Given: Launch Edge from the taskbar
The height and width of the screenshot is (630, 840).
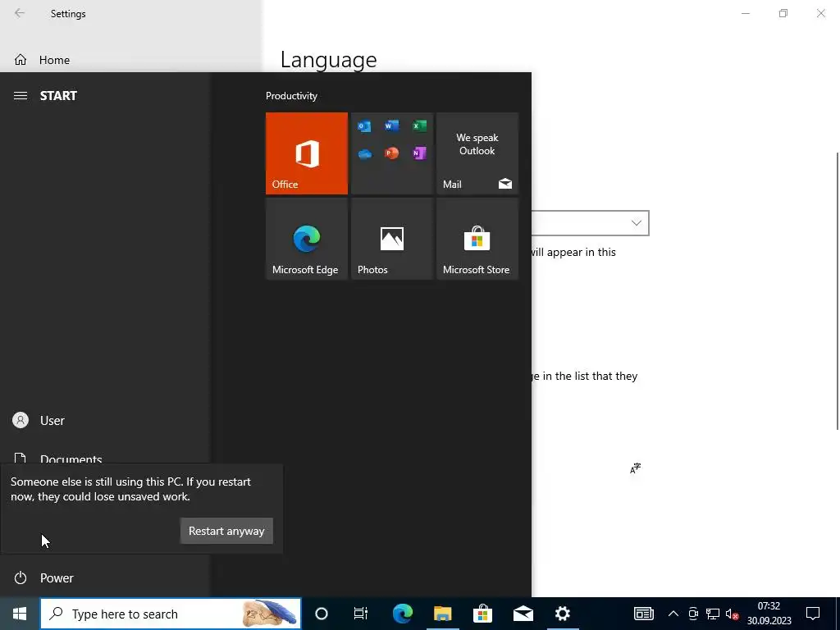Looking at the screenshot, I should click(402, 614).
